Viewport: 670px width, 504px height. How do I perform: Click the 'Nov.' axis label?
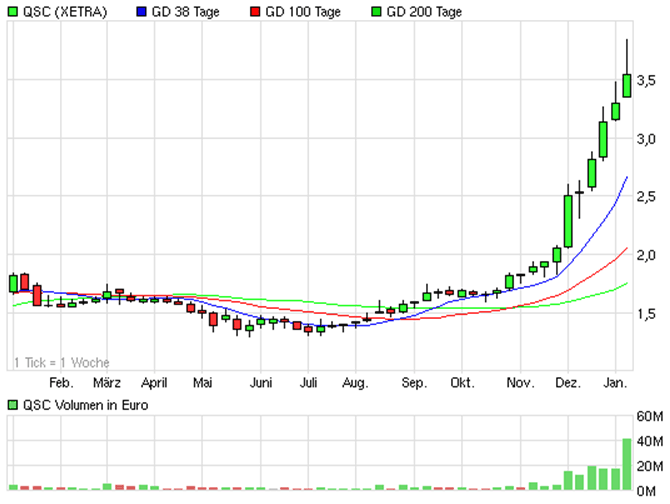coord(520,383)
